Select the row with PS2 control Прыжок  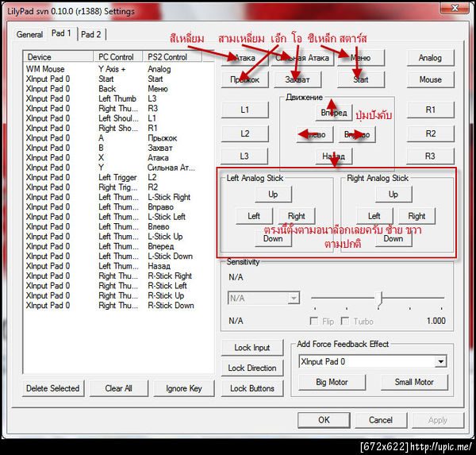[118, 138]
